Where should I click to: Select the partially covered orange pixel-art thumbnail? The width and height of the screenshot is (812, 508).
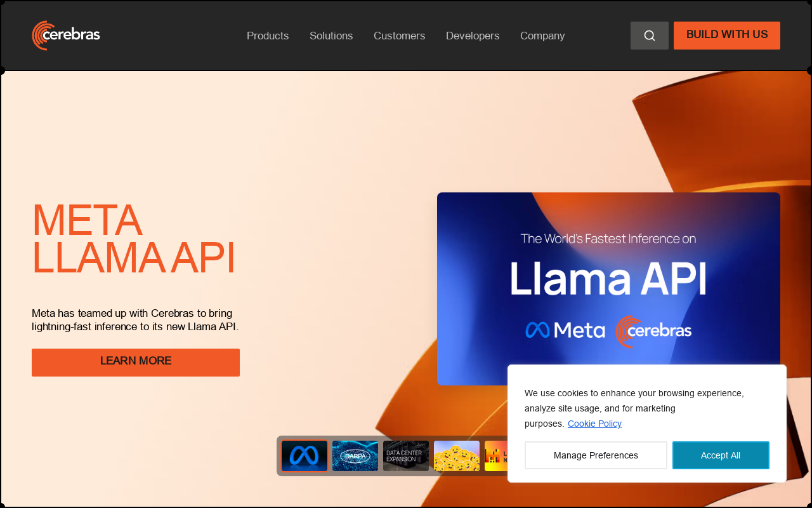tap(496, 456)
